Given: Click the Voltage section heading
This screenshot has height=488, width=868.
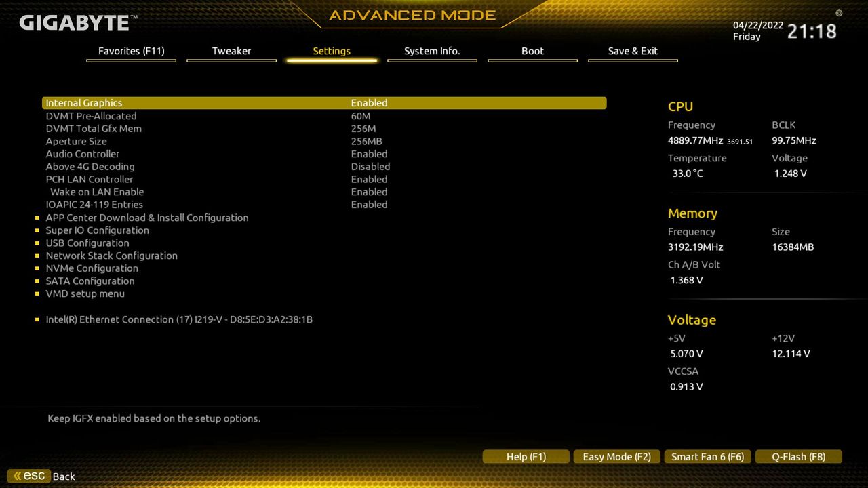Looking at the screenshot, I should [692, 320].
